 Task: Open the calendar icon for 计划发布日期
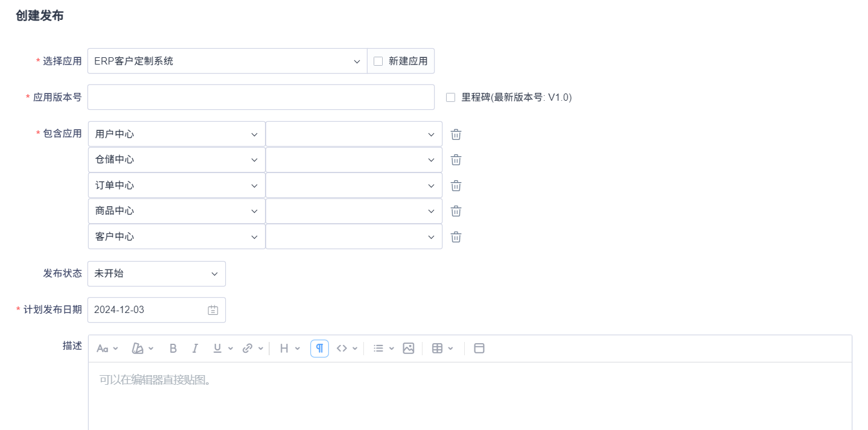point(213,310)
